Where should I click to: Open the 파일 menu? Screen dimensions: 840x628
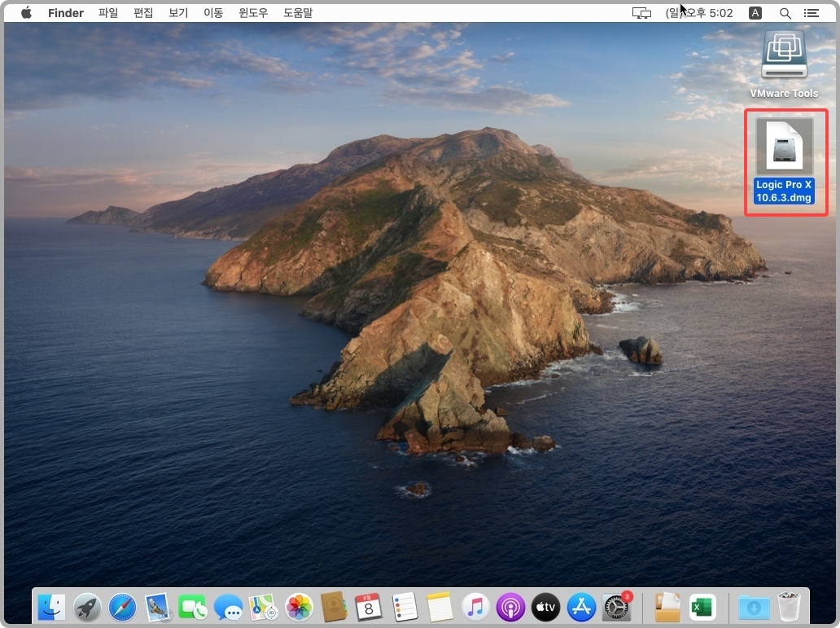tap(108, 13)
